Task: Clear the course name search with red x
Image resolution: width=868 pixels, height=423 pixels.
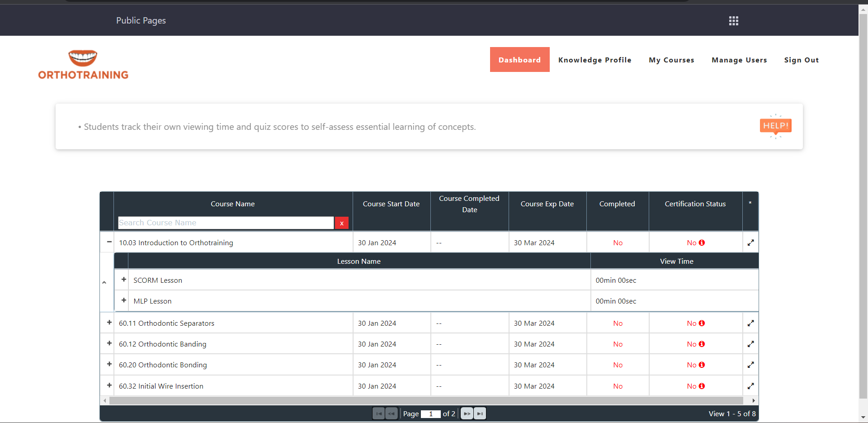Action: [342, 223]
